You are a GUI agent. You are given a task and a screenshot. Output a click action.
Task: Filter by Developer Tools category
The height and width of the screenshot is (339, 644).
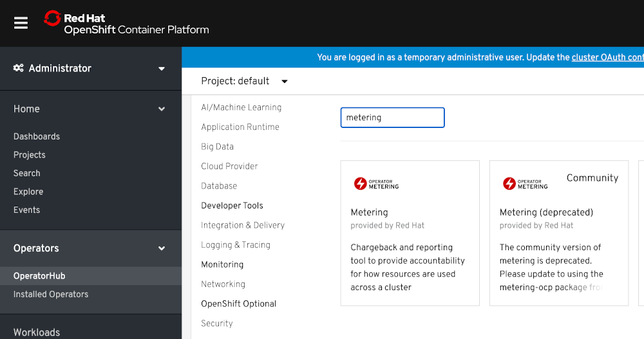tap(232, 206)
